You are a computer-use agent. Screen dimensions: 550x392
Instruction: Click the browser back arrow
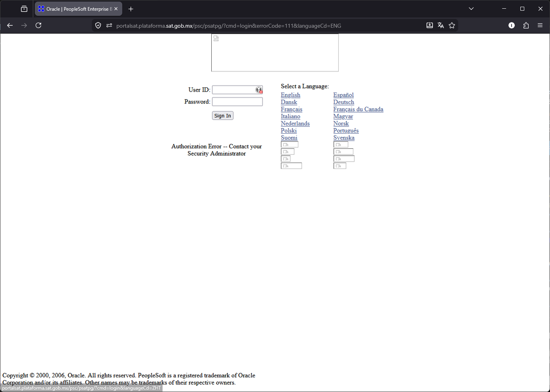10,26
